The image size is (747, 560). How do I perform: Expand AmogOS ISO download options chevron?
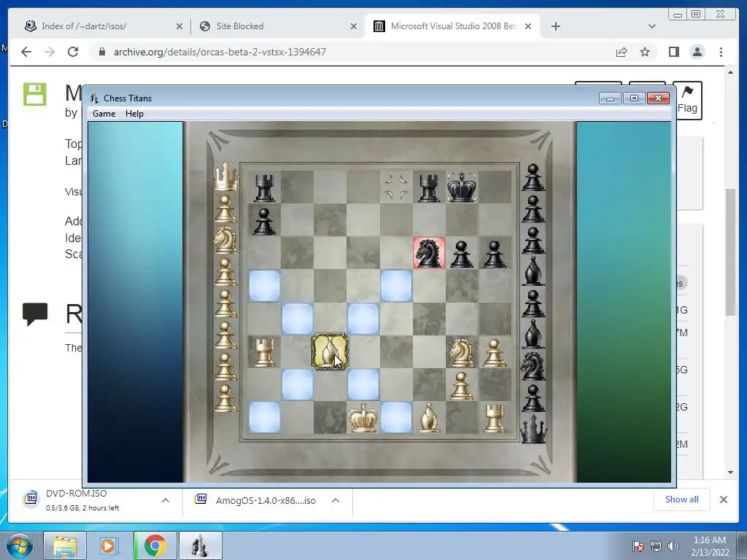(x=336, y=500)
